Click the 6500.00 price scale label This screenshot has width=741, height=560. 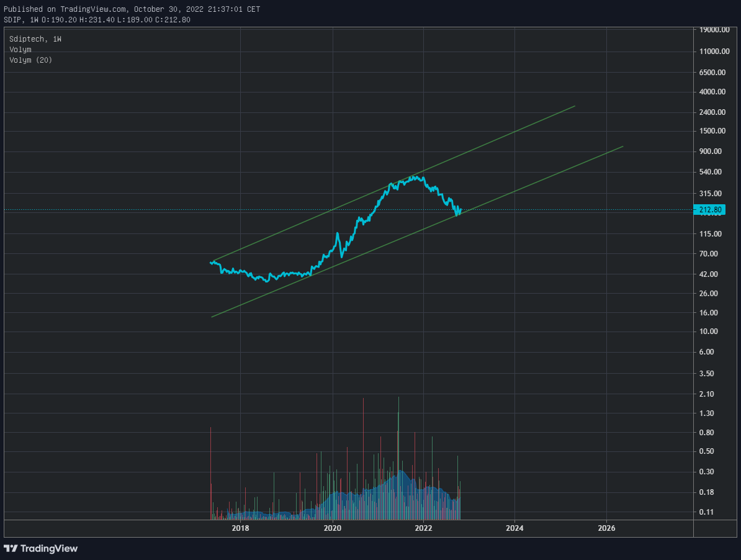coord(712,72)
